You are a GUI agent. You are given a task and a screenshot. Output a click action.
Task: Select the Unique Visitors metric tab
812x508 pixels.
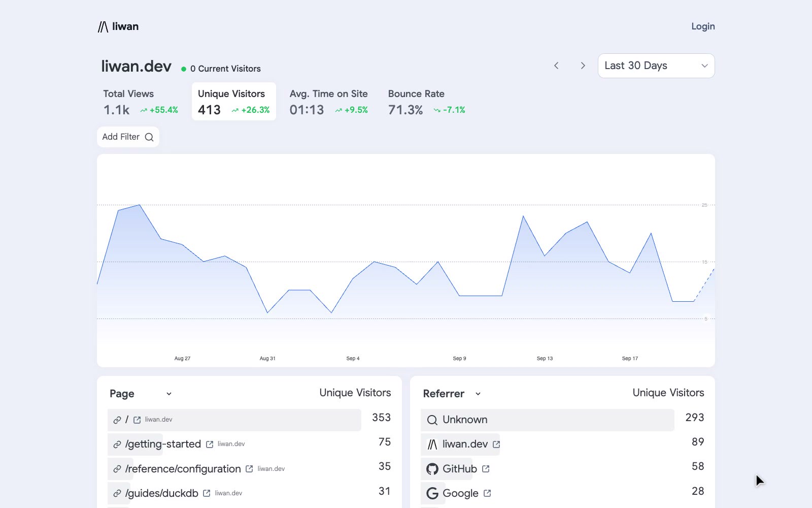coord(234,102)
